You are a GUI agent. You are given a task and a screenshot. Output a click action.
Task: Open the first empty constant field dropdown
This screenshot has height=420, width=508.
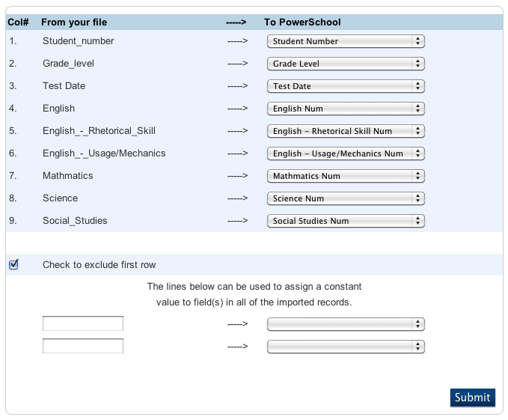point(346,324)
